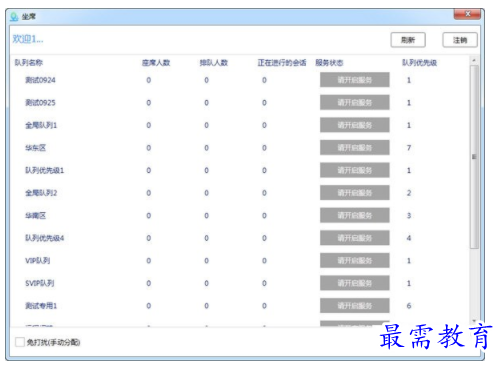Start service for queue 全局队列2

(355, 193)
